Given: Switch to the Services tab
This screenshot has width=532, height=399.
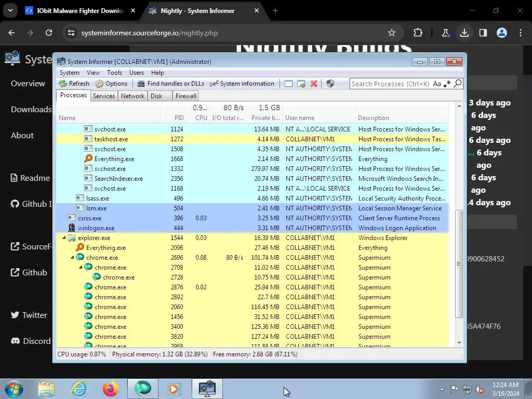Looking at the screenshot, I should click(104, 96).
